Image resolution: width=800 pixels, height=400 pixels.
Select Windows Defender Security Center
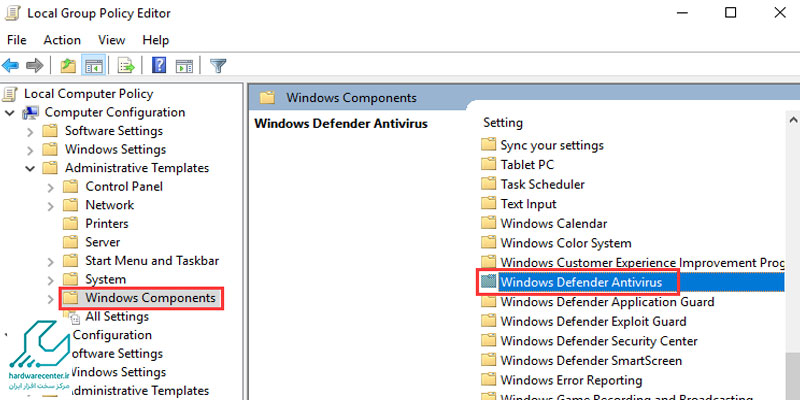click(x=598, y=341)
